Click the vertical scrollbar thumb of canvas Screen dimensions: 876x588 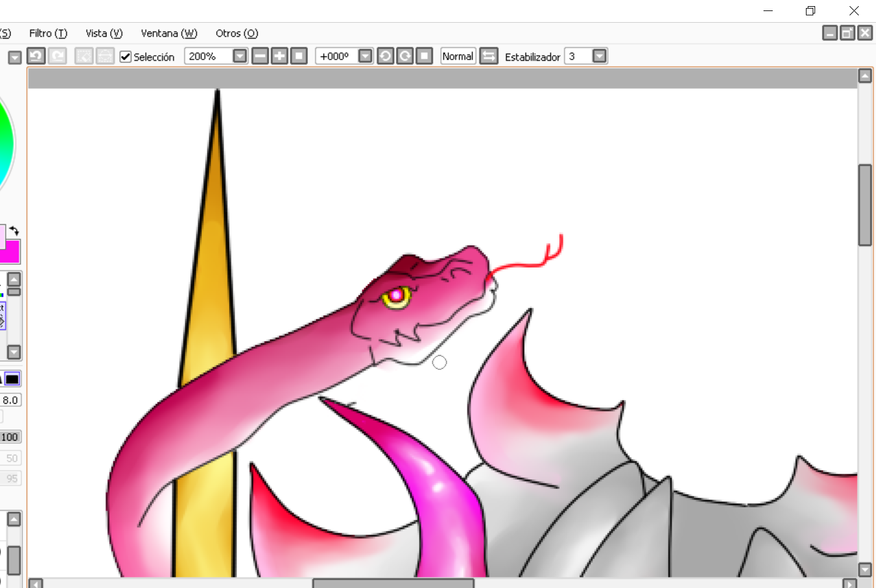point(865,205)
